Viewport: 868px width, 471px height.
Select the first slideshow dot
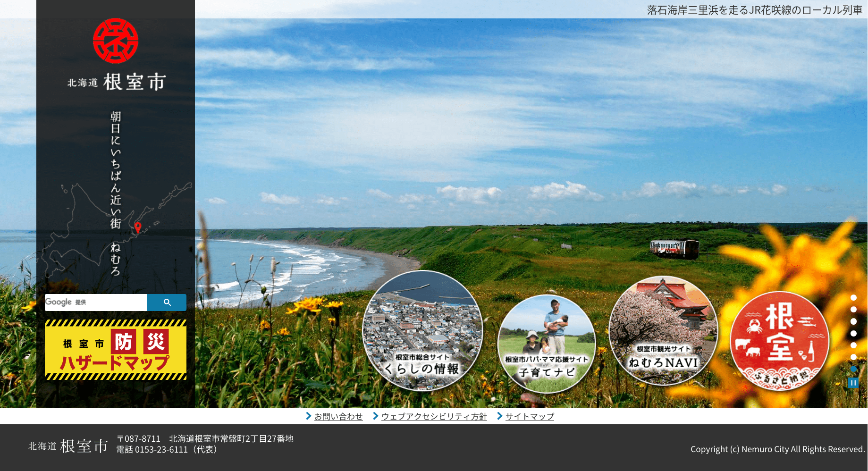853,298
